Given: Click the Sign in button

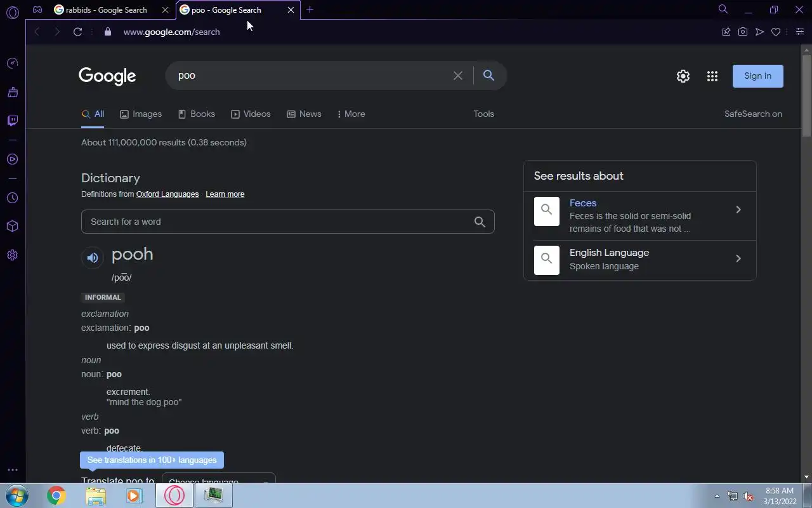Looking at the screenshot, I should click(758, 76).
